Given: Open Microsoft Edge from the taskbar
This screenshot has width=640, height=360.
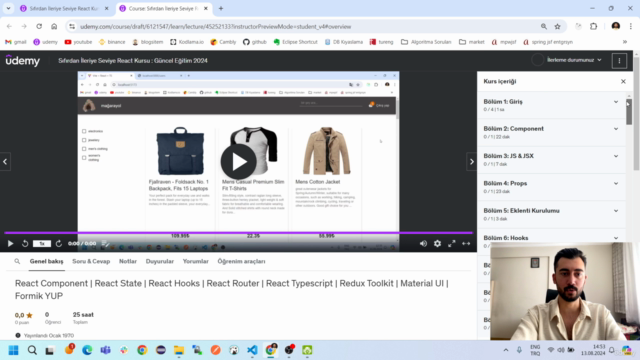Looking at the screenshot, I should [87, 350].
